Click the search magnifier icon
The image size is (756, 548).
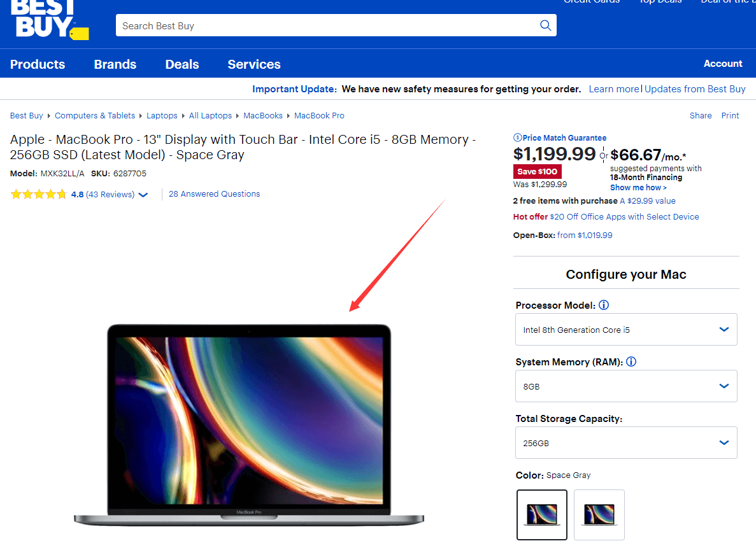(545, 25)
